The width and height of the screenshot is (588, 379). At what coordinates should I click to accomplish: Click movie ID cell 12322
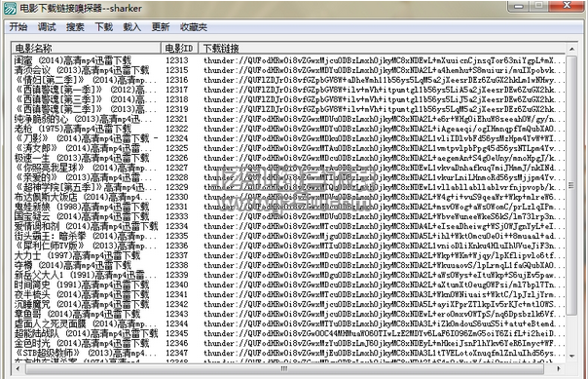177,129
